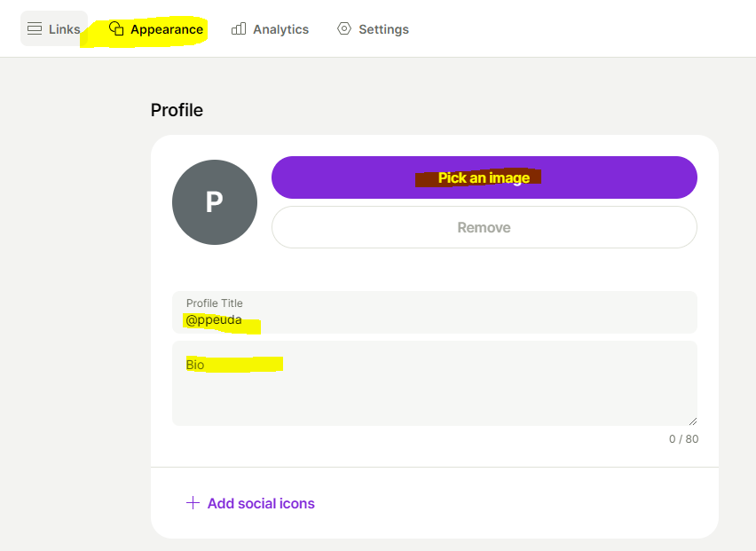Click the Bio text area resize handle
This screenshot has height=551, width=756.
(693, 421)
